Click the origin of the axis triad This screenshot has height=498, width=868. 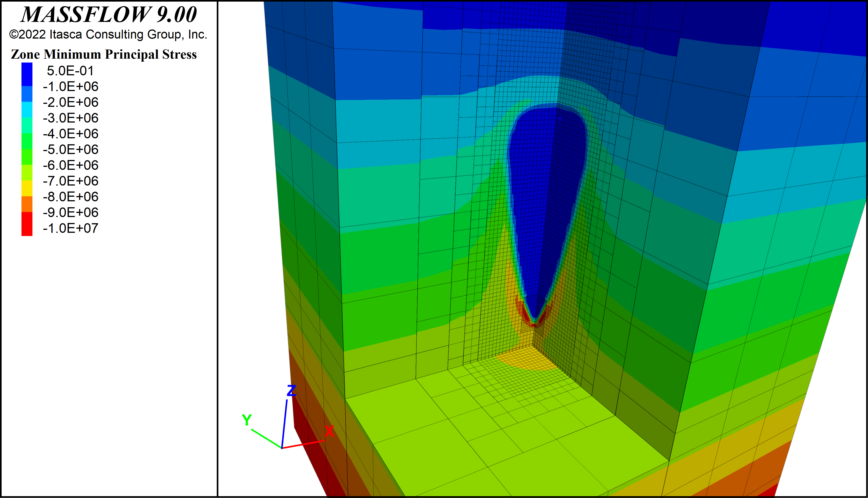(x=282, y=448)
